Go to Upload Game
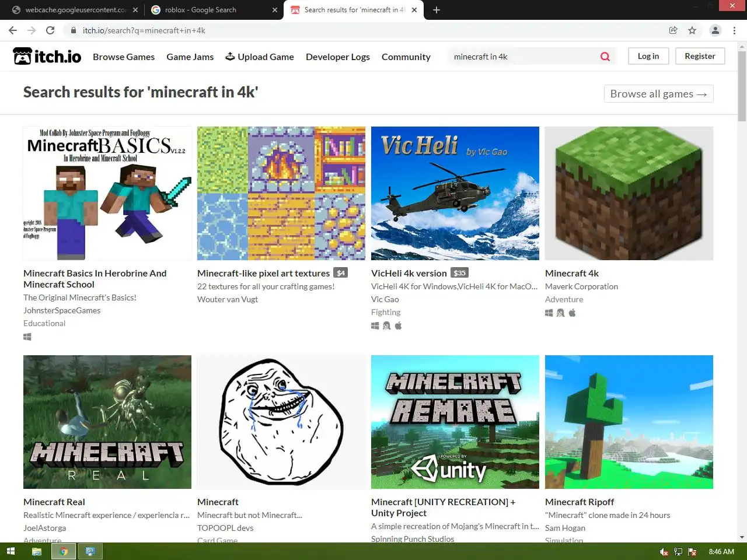 [260, 57]
